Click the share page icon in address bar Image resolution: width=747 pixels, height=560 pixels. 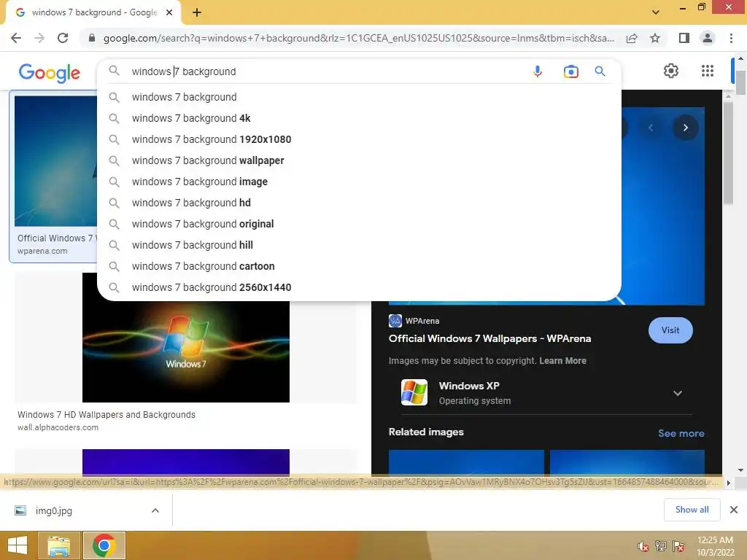coord(632,38)
